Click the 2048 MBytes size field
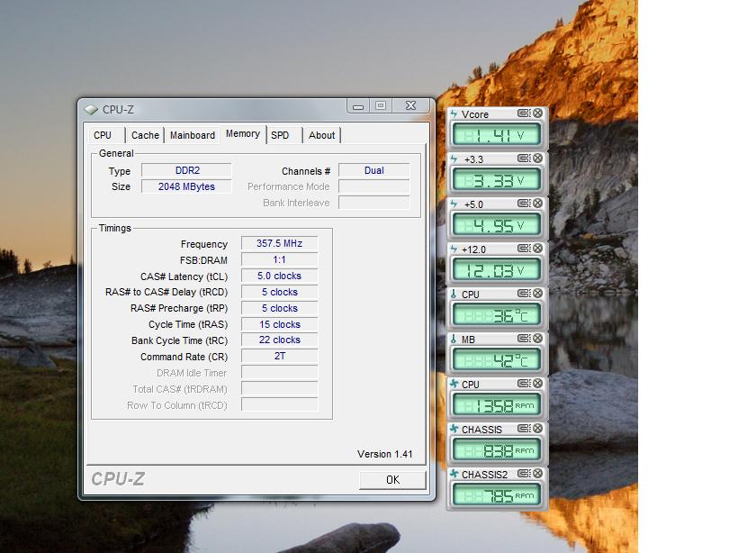This screenshot has width=756, height=553. coord(186,186)
